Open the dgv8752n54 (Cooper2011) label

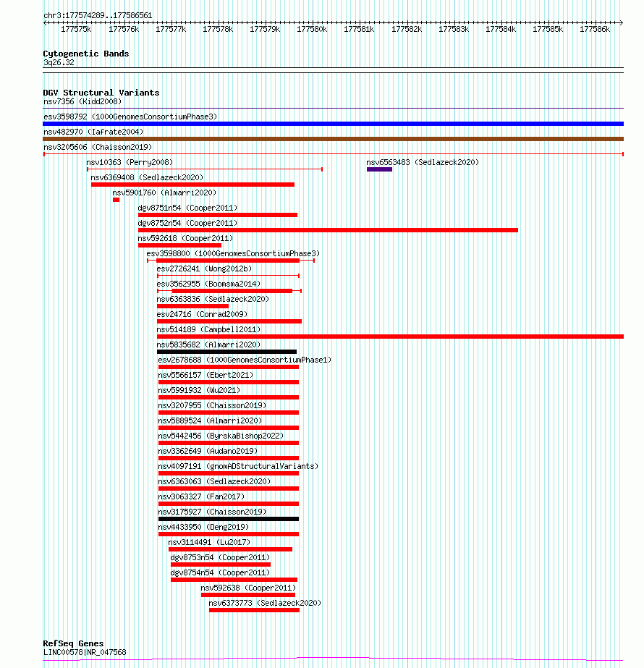(187, 223)
